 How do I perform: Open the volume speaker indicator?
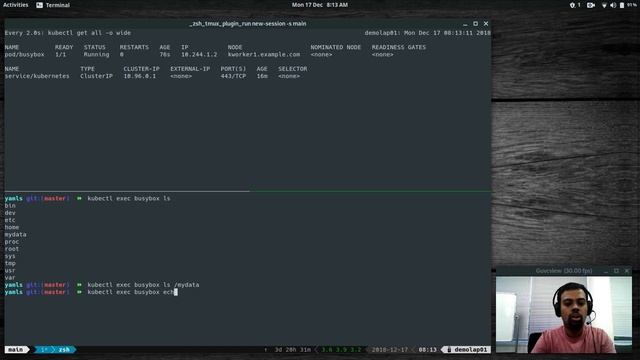[x=613, y=5]
